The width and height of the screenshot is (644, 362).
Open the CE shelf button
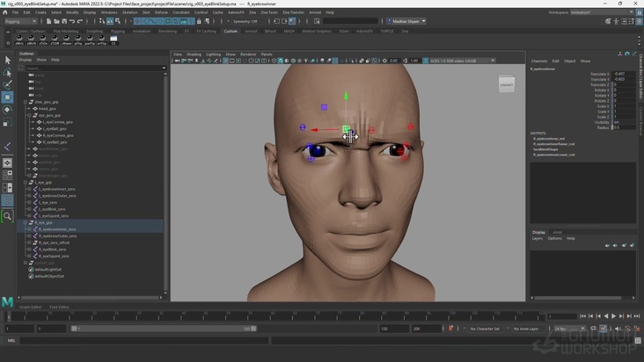click(113, 40)
